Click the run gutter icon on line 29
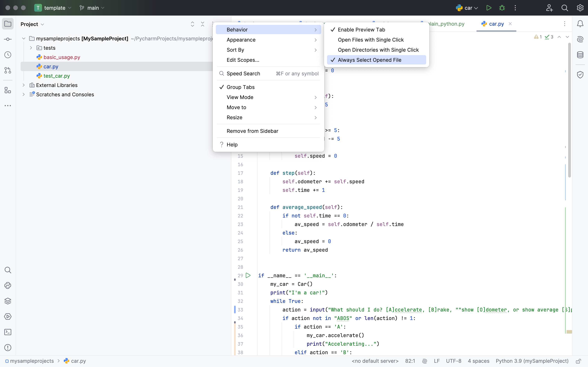This screenshot has width=588, height=367. 248,275
